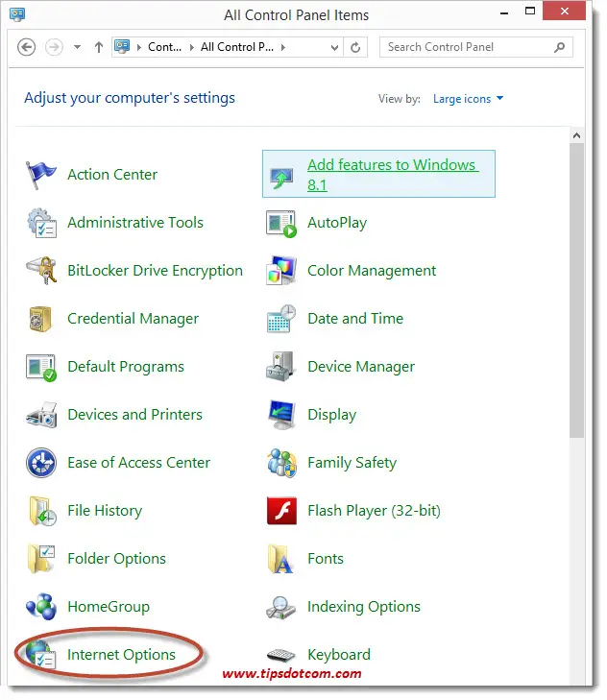The width and height of the screenshot is (607, 700).
Task: Click the Search Control Panel field
Action: [476, 47]
